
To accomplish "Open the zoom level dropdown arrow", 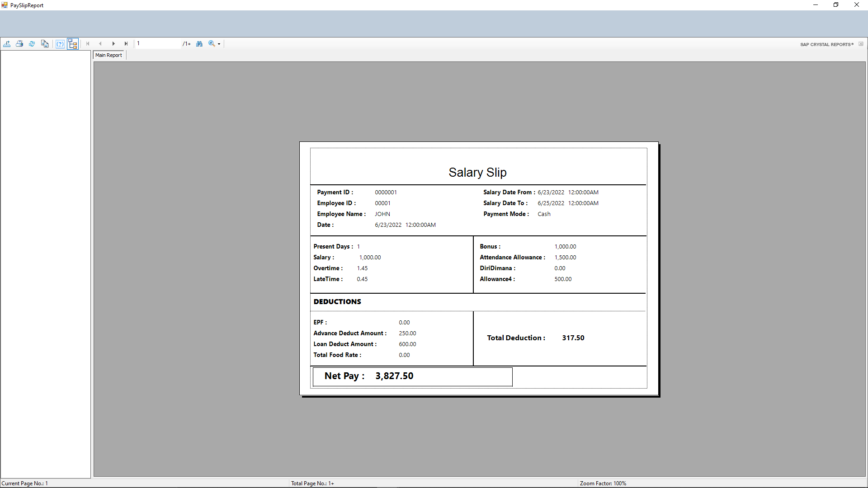I will click(219, 43).
